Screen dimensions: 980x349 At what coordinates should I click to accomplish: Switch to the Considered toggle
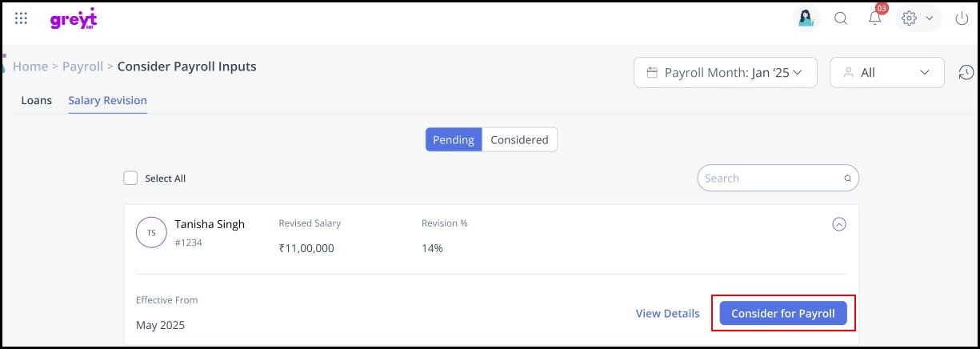coord(519,139)
